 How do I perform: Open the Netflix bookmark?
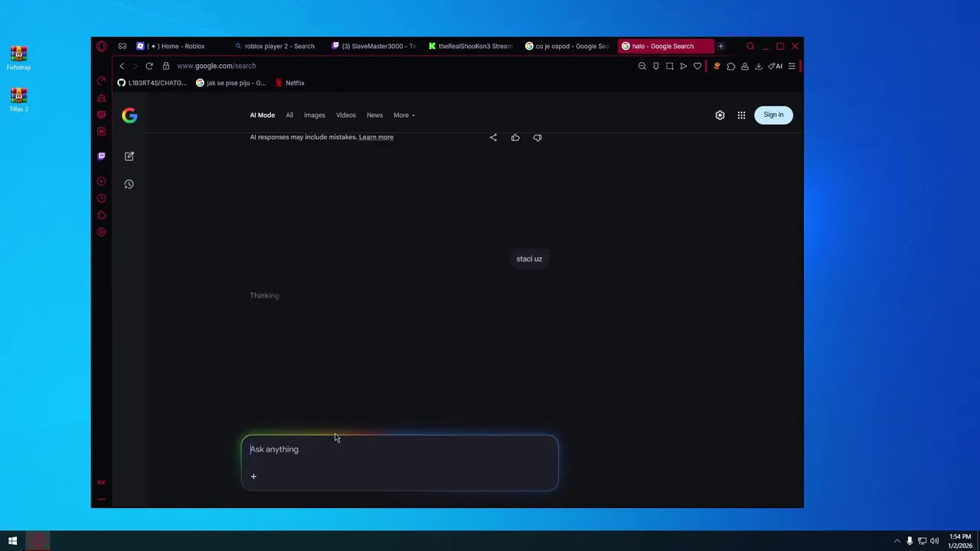pos(290,83)
